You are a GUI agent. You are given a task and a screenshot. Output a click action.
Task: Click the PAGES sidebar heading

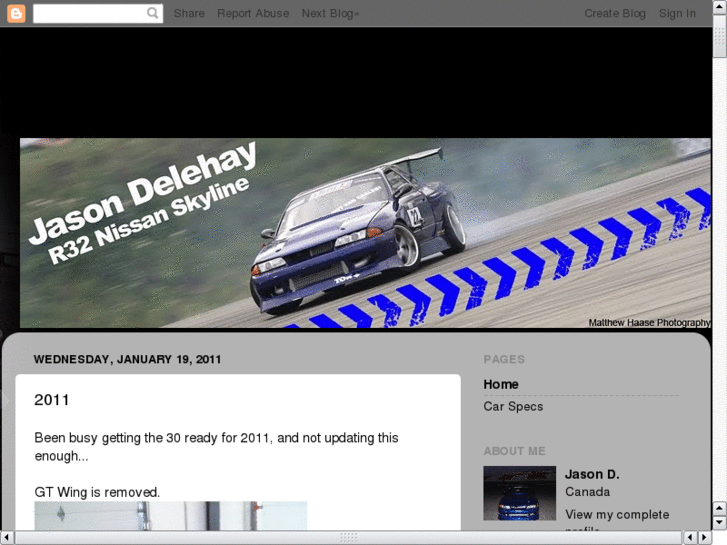(x=504, y=359)
